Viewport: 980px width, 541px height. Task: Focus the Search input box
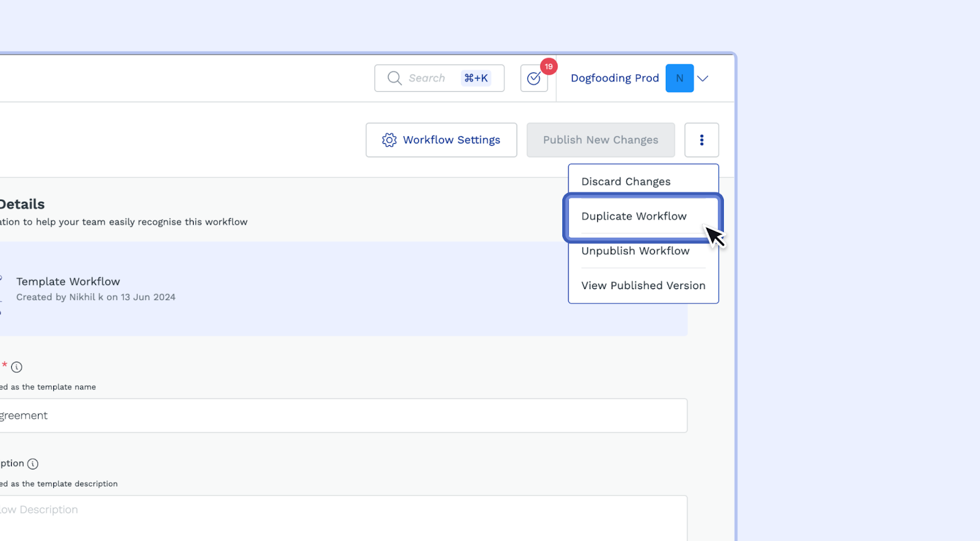(429, 78)
